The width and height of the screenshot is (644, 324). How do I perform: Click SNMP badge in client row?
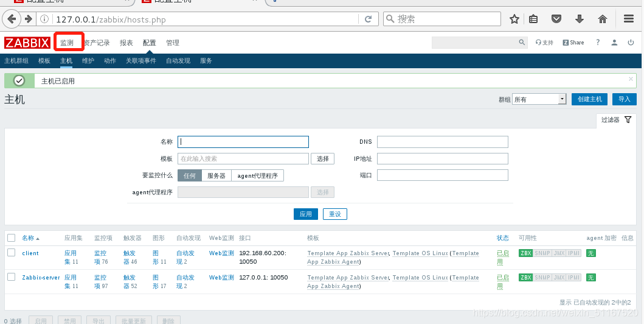pyautogui.click(x=542, y=253)
